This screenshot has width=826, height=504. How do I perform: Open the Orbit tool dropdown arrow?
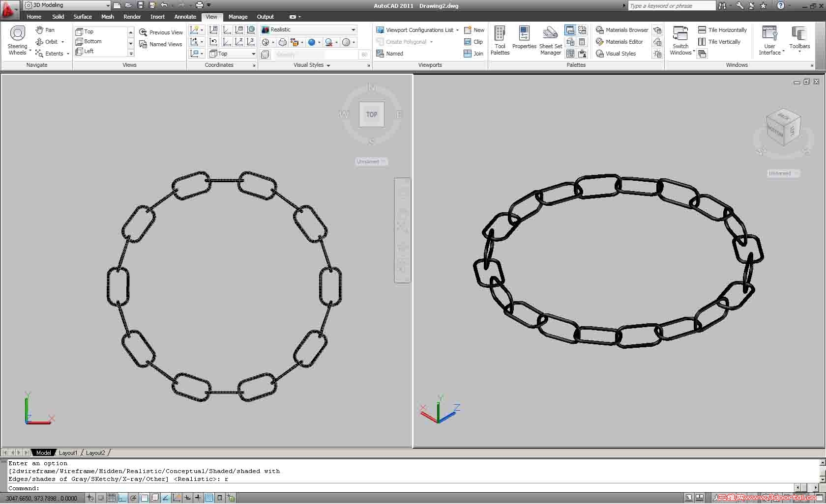63,42
